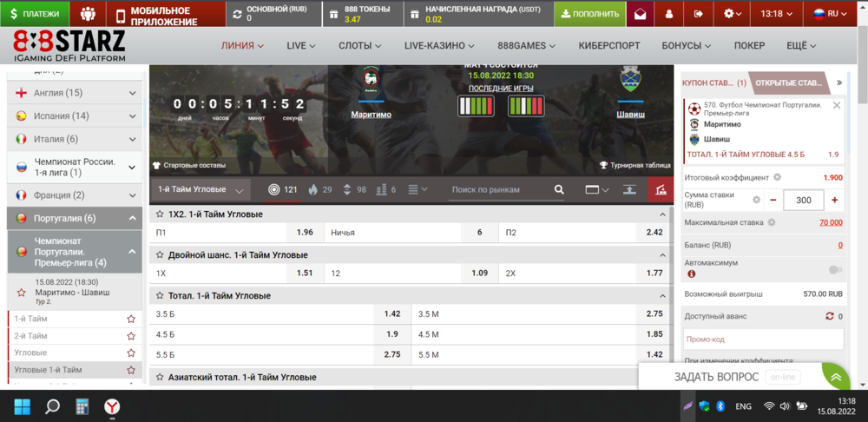
Task: Click the 70 000 maximum stake link
Action: pos(831,222)
